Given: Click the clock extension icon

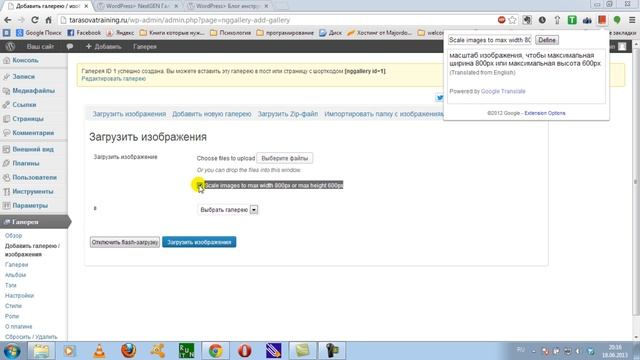Looking at the screenshot, I should (542, 20).
